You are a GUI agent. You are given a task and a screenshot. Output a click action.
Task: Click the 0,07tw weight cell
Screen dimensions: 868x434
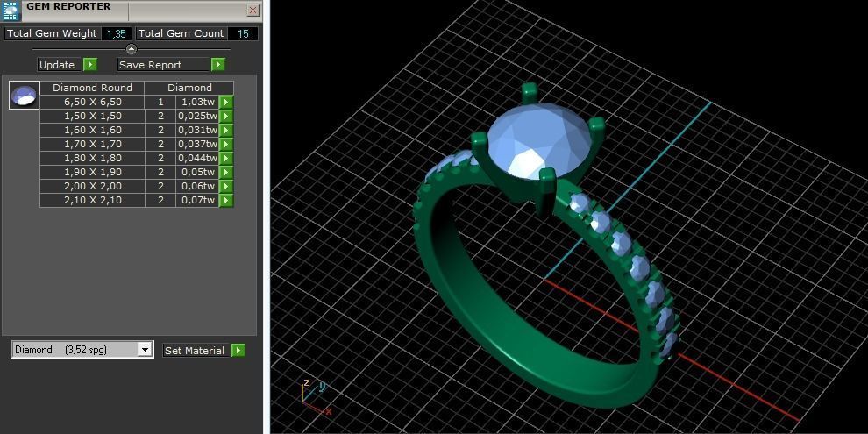[x=197, y=200]
